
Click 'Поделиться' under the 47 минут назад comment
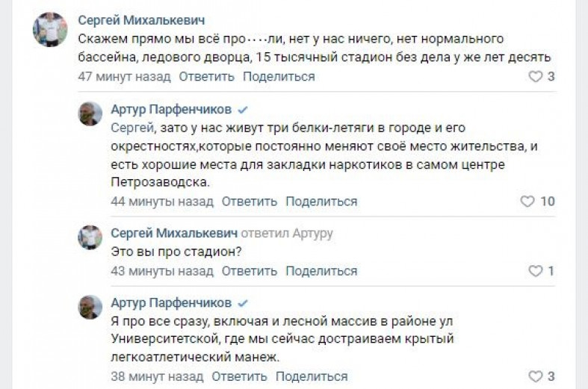(279, 76)
